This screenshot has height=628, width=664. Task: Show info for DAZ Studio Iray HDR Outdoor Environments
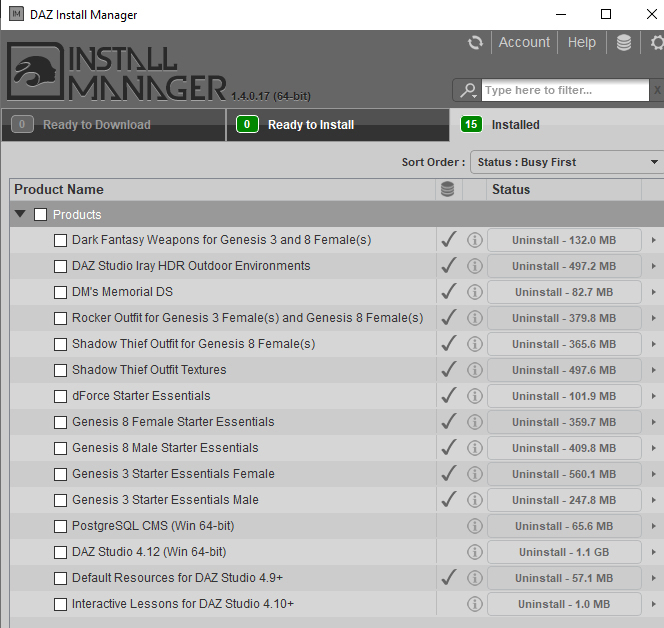pos(475,266)
